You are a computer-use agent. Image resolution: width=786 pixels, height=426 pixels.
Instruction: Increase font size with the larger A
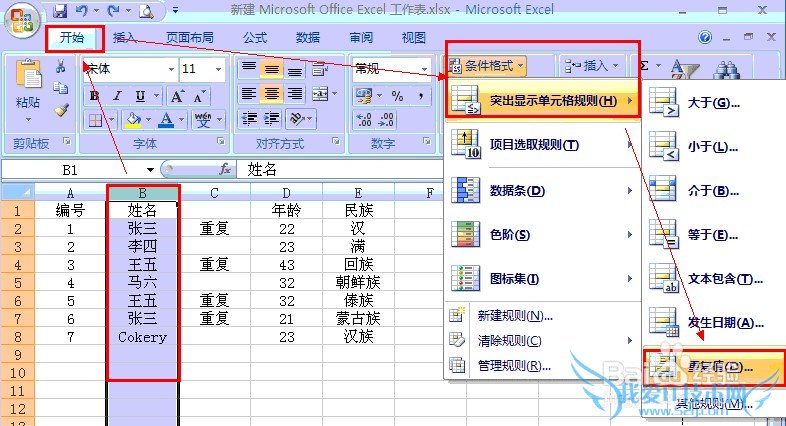click(177, 96)
